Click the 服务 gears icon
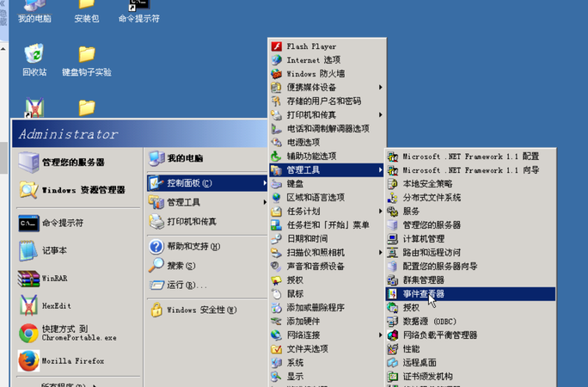The image size is (588, 387). [x=392, y=212]
